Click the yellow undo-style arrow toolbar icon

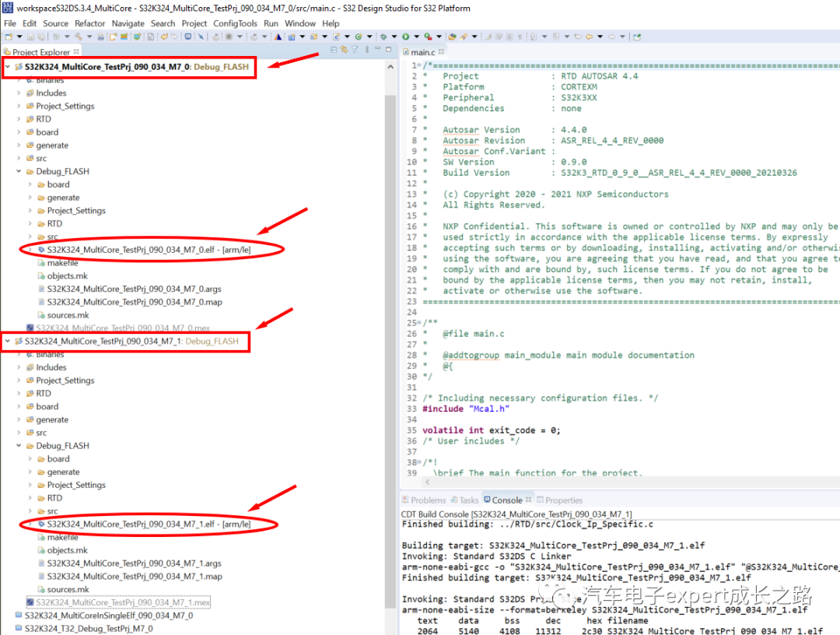[x=164, y=37]
